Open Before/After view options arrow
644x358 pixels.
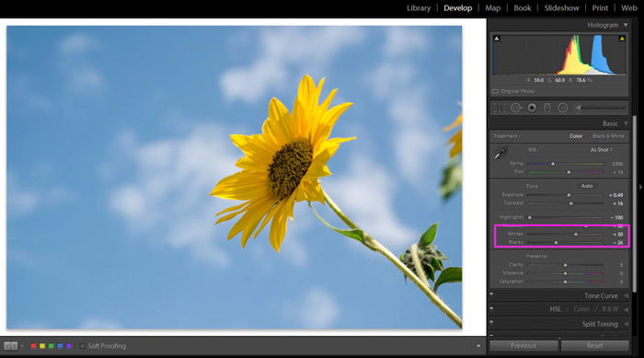[x=22, y=346]
